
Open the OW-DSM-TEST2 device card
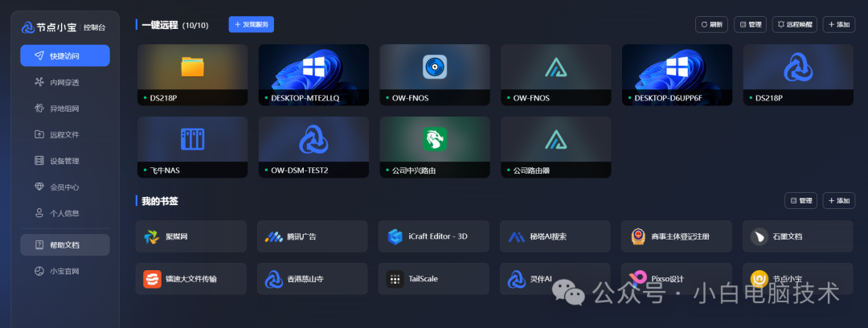(313, 147)
